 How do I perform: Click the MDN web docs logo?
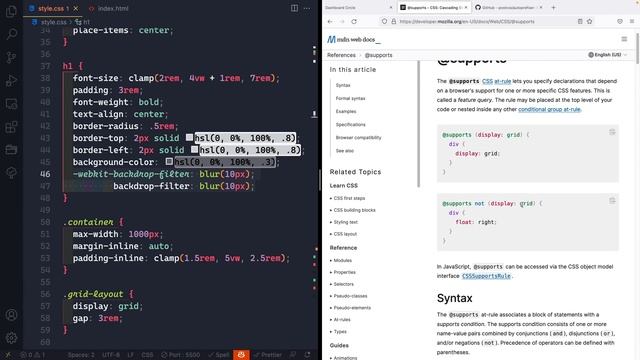point(353,40)
